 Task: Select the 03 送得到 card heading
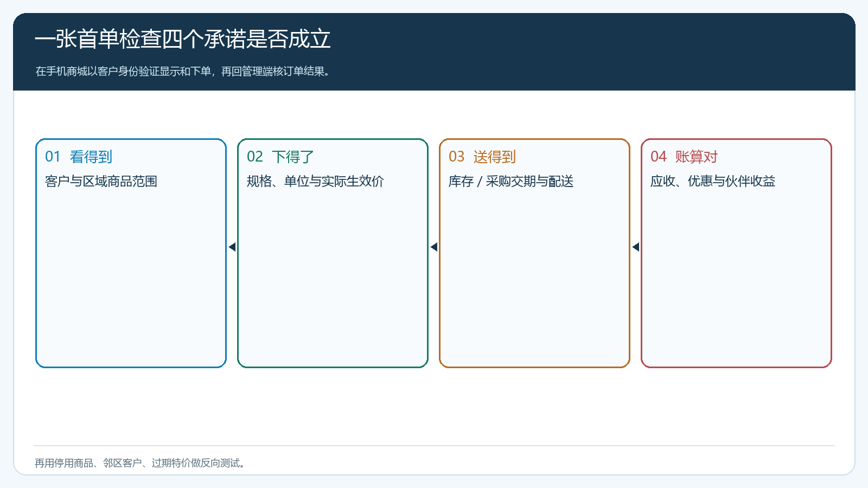(482, 157)
